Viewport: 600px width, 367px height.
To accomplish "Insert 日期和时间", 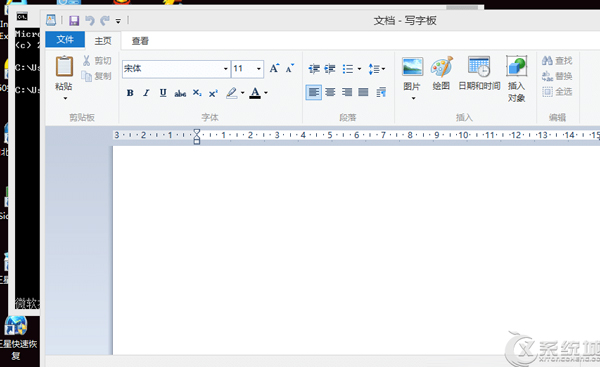I will pos(479,73).
